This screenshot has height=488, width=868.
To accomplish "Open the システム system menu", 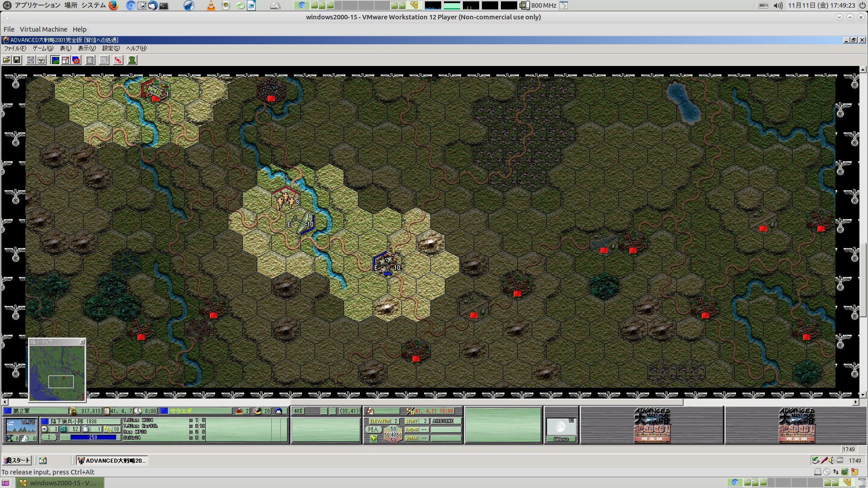I will (x=94, y=5).
